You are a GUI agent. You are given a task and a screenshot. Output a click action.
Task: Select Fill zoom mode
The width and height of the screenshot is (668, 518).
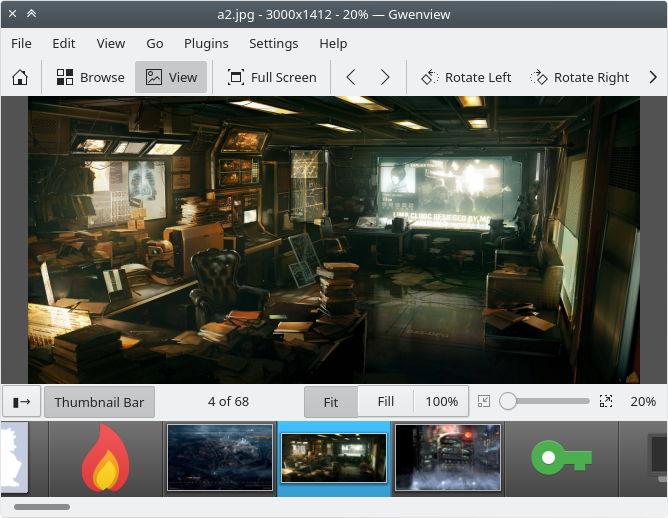[386, 402]
